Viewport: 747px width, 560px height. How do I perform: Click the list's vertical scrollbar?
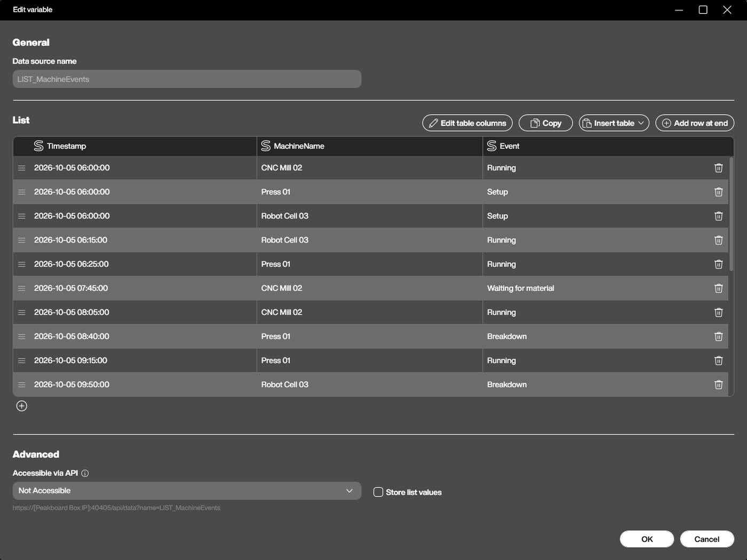[x=731, y=214]
